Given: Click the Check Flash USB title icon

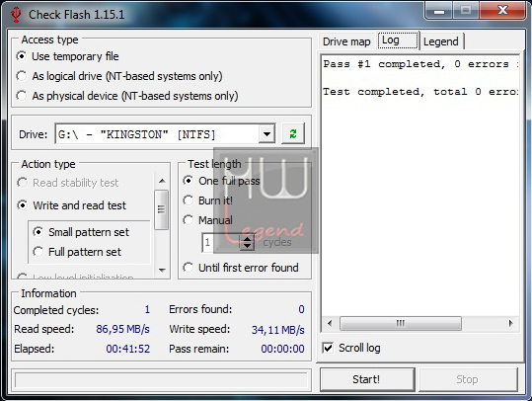Looking at the screenshot, I should coord(15,14).
